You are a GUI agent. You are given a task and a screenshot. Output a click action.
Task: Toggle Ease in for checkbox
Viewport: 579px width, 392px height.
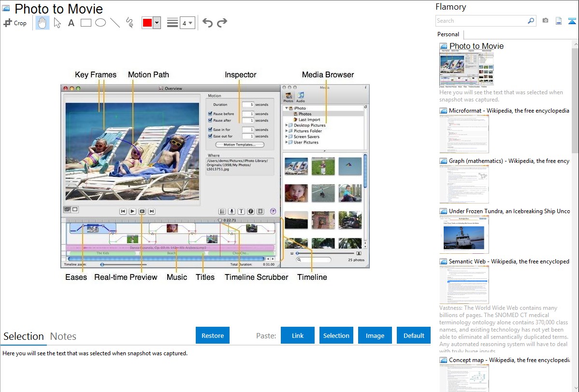pos(210,130)
